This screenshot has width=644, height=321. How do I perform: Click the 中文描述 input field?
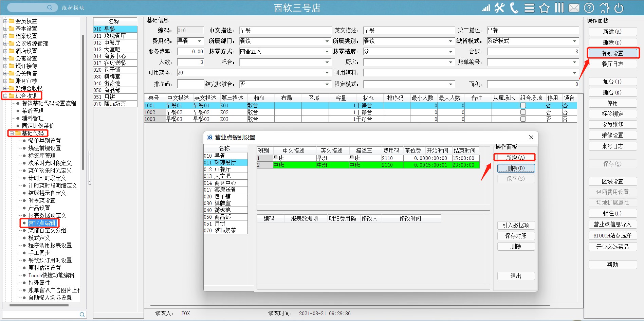[285, 31]
